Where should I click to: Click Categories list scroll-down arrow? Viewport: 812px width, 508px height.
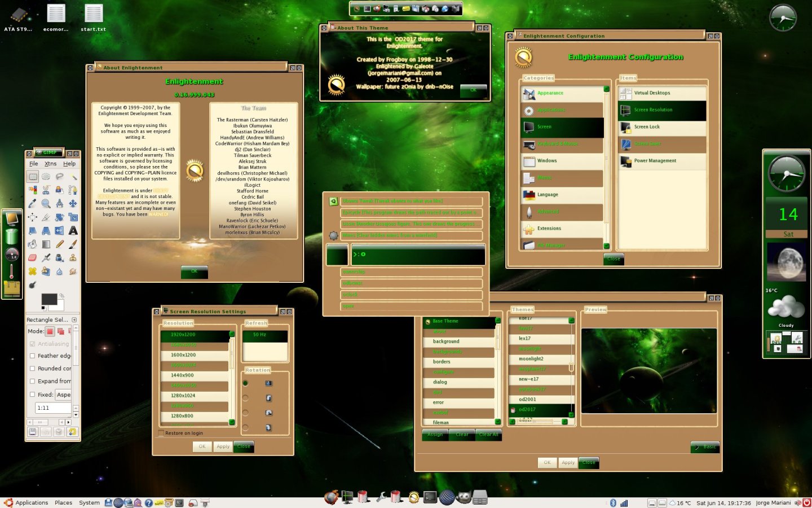(607, 246)
